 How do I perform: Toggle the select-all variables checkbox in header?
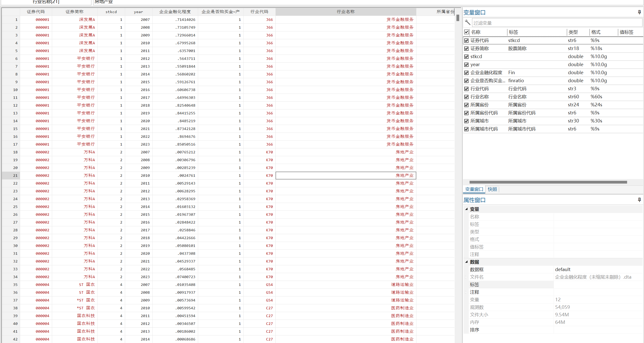tap(467, 32)
